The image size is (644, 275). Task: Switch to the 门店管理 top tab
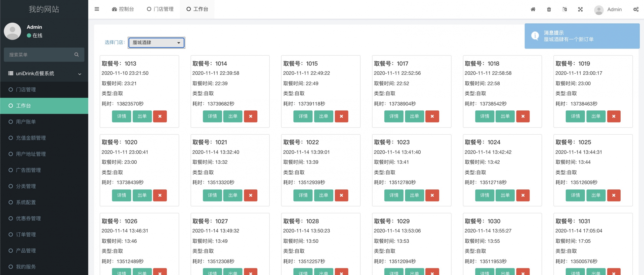[160, 9]
